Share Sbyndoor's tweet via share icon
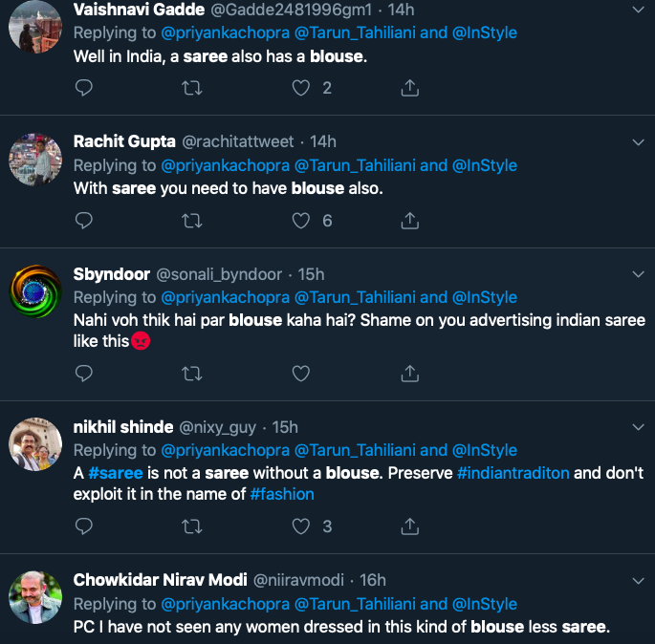The width and height of the screenshot is (655, 644). point(409,373)
